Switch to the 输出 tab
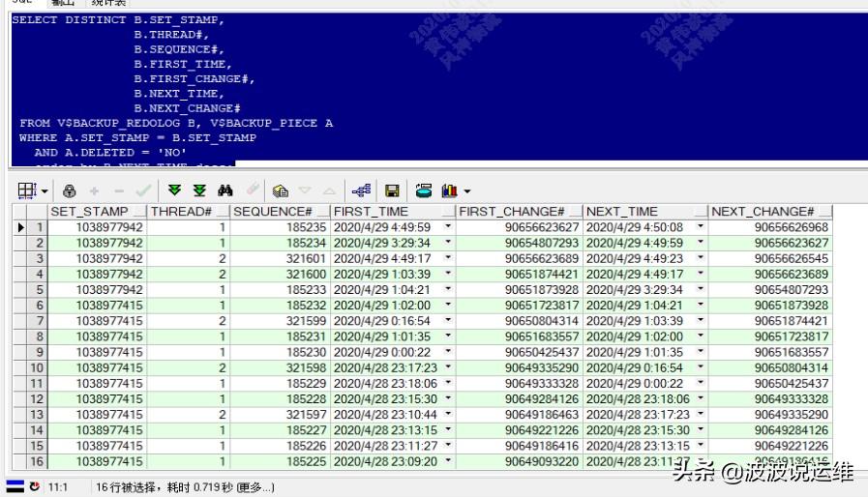868x497 pixels. click(64, 3)
